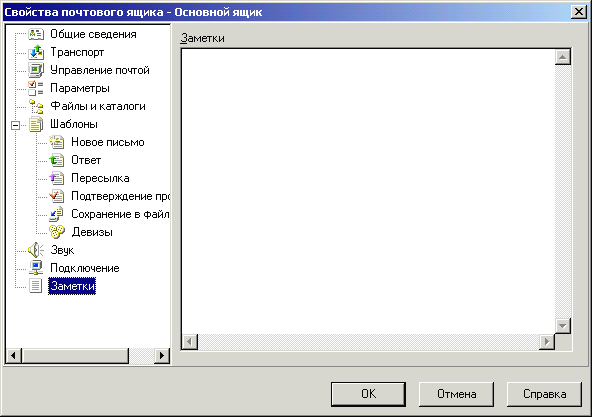Select the highlighted Заметки tree item
The width and height of the screenshot is (592, 417).
[72, 286]
